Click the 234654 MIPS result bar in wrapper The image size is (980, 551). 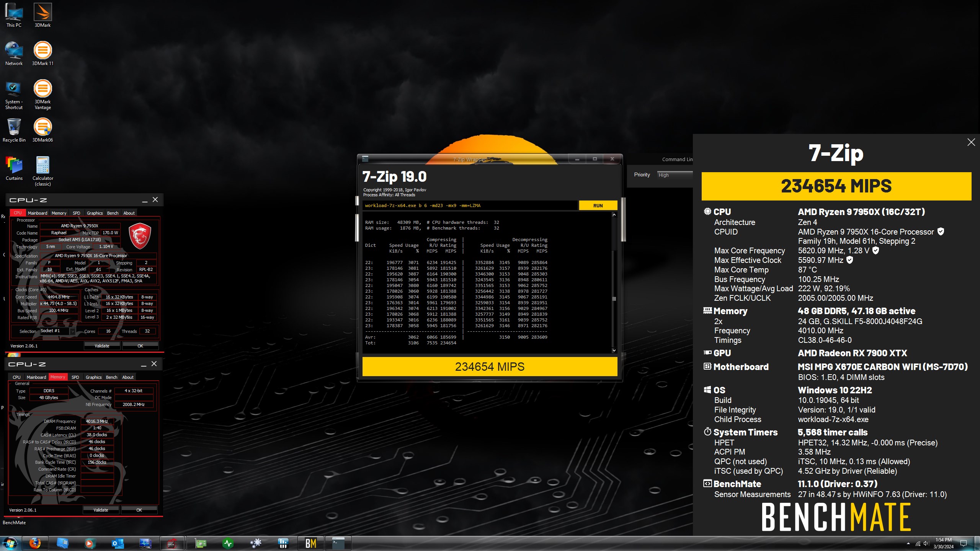(490, 367)
